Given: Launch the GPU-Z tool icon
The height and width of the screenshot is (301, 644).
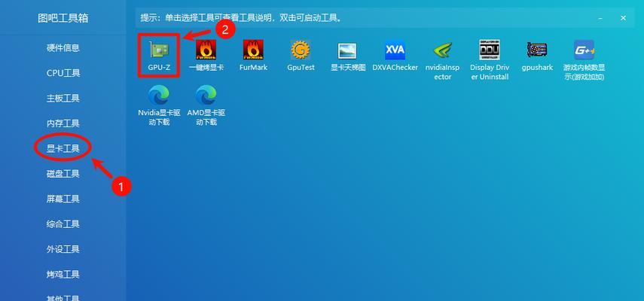Looking at the screenshot, I should coord(159,50).
